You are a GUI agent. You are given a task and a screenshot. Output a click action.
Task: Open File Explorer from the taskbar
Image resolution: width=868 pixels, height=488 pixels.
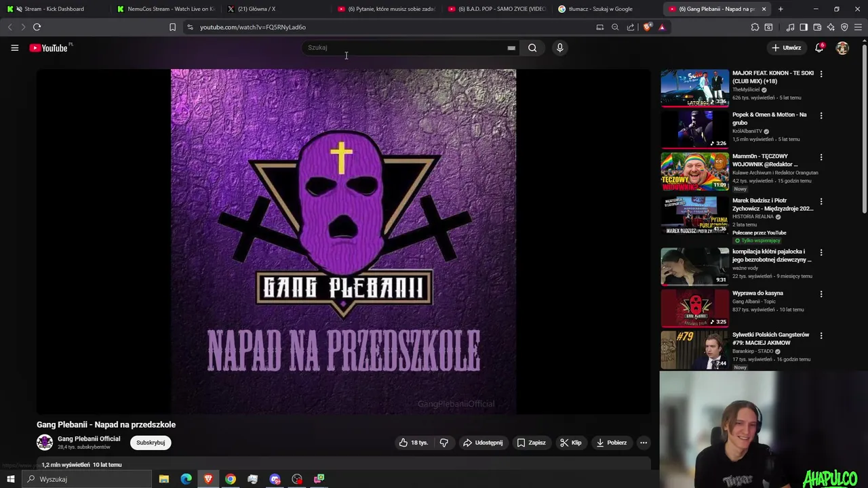tap(164, 479)
